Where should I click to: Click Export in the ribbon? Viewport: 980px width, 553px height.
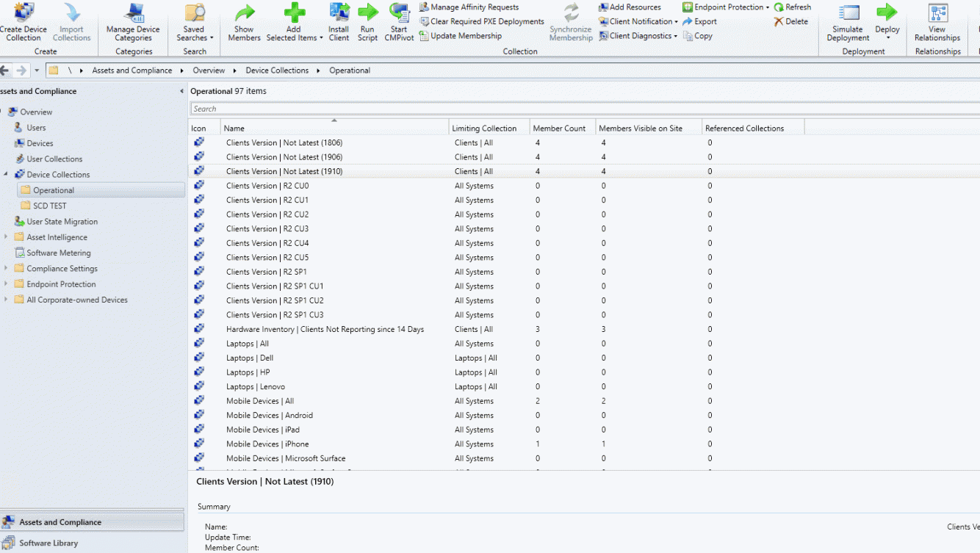tap(699, 21)
